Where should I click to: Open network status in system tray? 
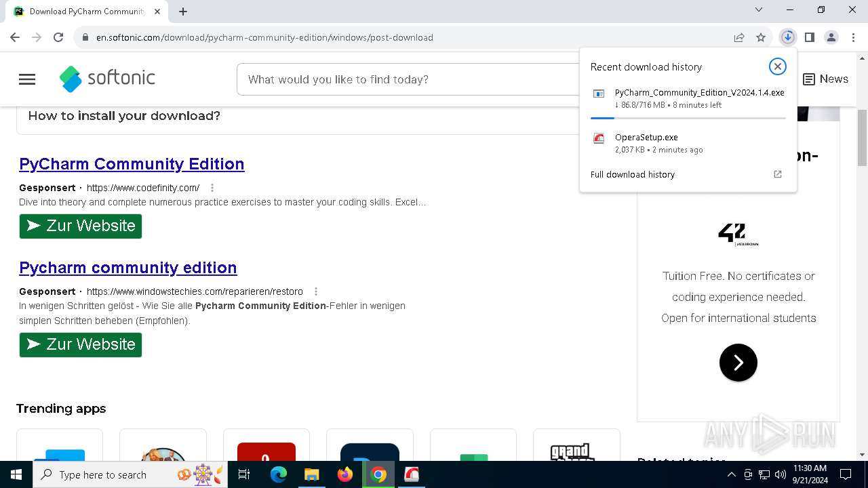(x=764, y=474)
